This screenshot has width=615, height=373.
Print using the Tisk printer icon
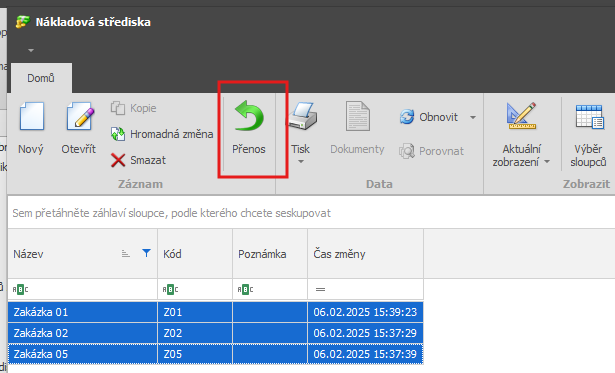(303, 116)
